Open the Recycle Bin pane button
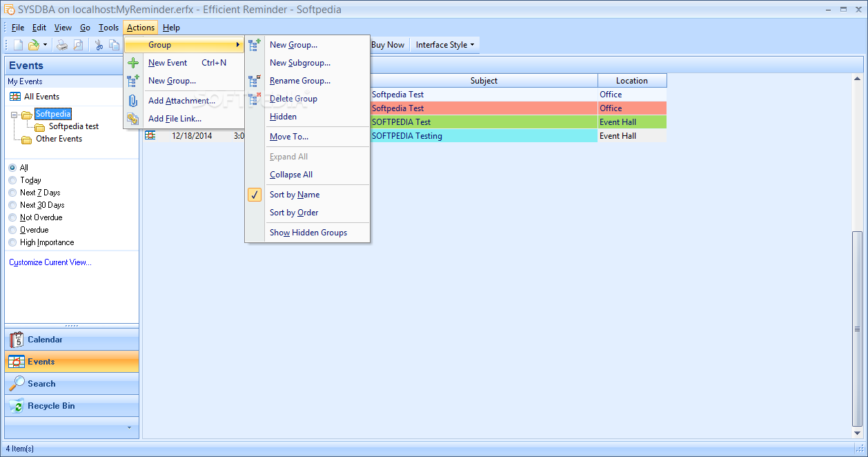 [x=72, y=406]
